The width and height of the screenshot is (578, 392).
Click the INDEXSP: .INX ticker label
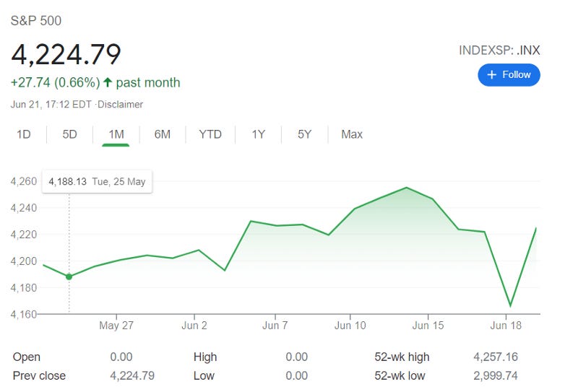coord(499,50)
